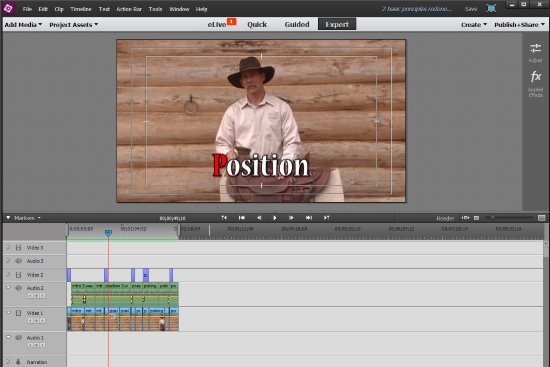Click the timeline playhead marker
550x367 pixels.
tap(108, 233)
